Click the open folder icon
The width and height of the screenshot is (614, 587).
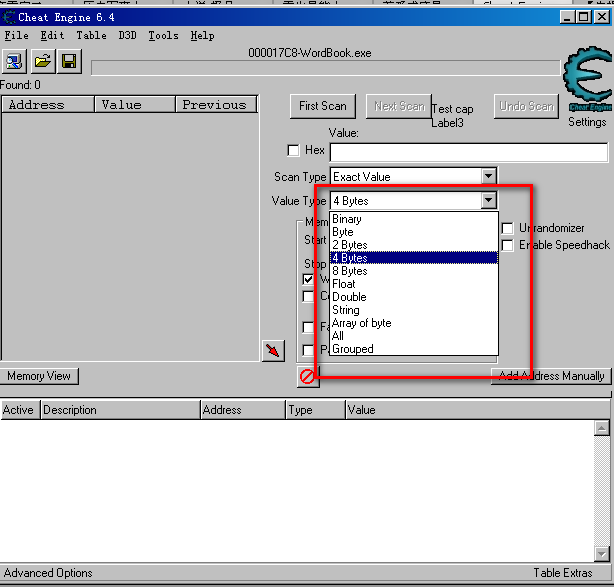[42, 61]
